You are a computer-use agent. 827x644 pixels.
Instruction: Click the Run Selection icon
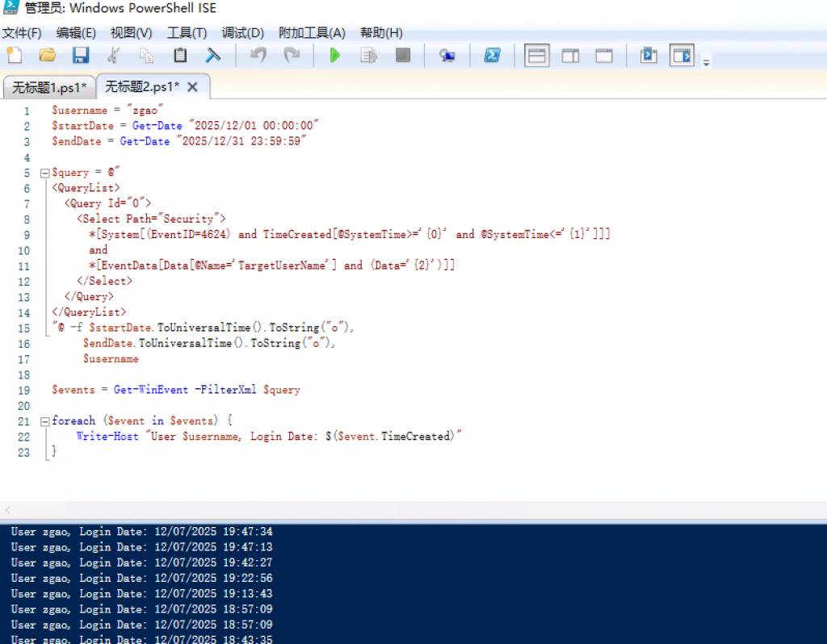369,56
